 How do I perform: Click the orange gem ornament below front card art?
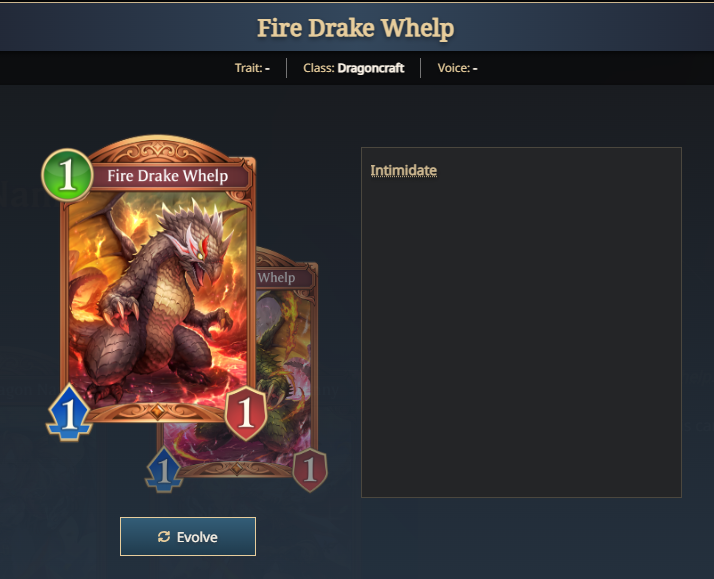click(157, 411)
